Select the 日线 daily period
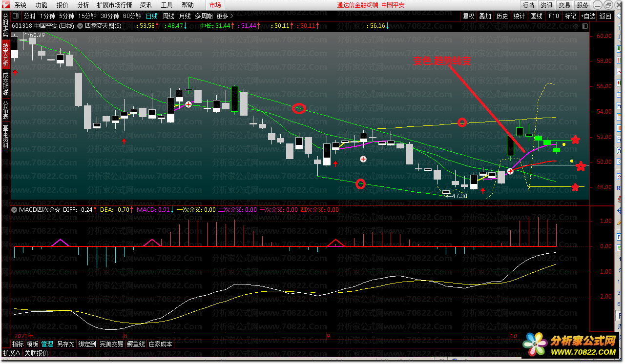 (152, 16)
